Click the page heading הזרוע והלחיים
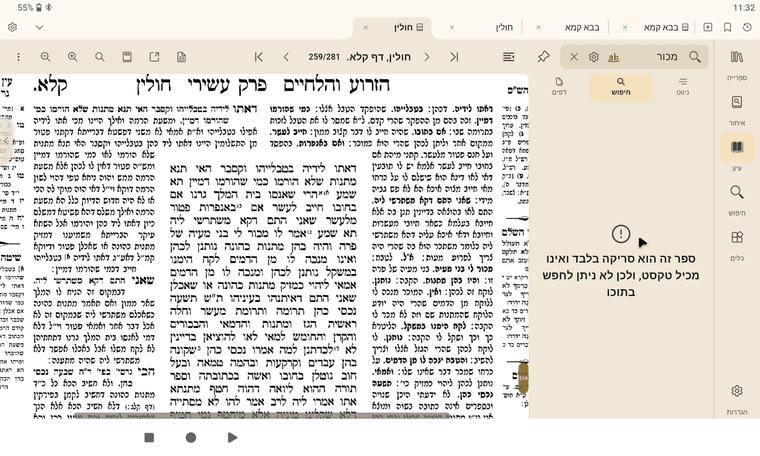 click(336, 85)
